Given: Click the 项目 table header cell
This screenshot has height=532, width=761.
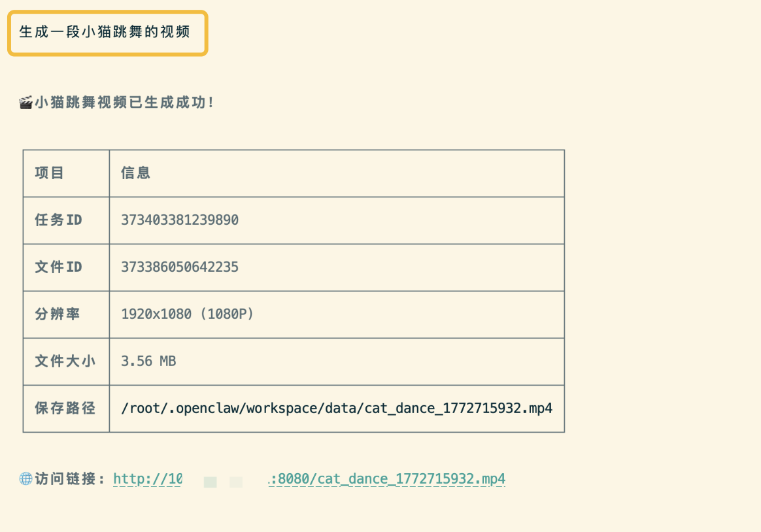Looking at the screenshot, I should [x=50, y=173].
